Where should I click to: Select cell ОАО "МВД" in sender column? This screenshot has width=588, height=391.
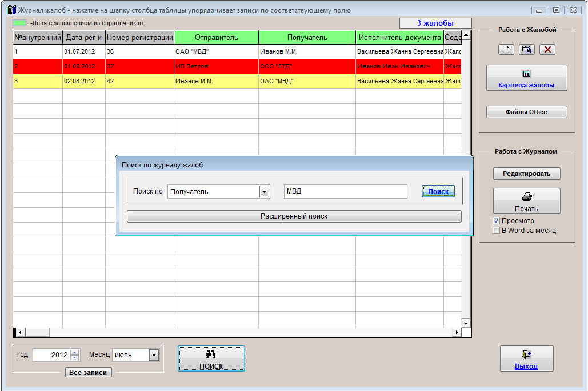point(217,52)
